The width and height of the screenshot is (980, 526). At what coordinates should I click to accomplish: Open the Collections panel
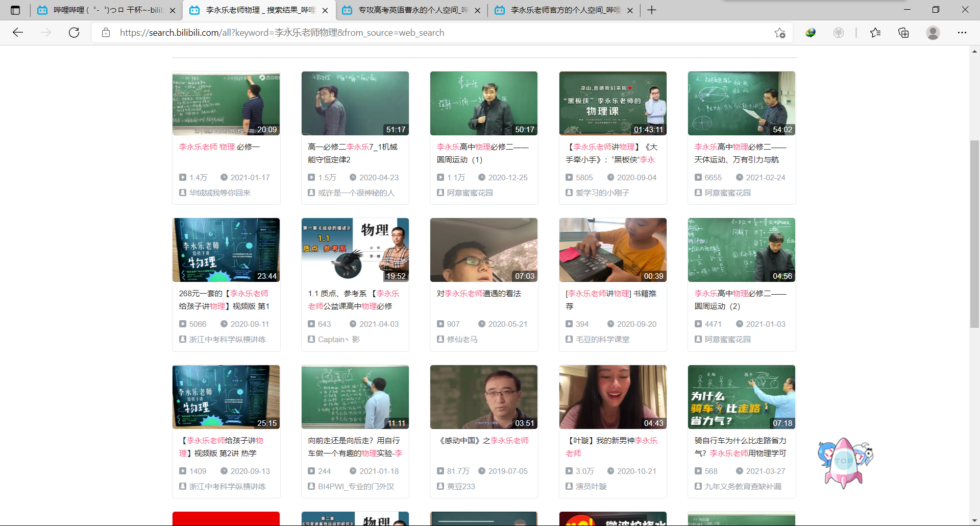point(903,33)
